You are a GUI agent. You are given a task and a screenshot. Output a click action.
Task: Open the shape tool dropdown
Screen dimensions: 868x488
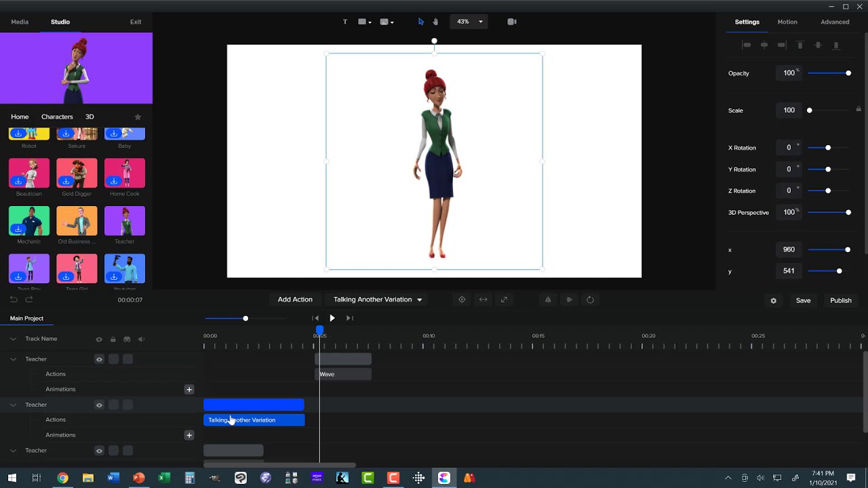coord(365,22)
